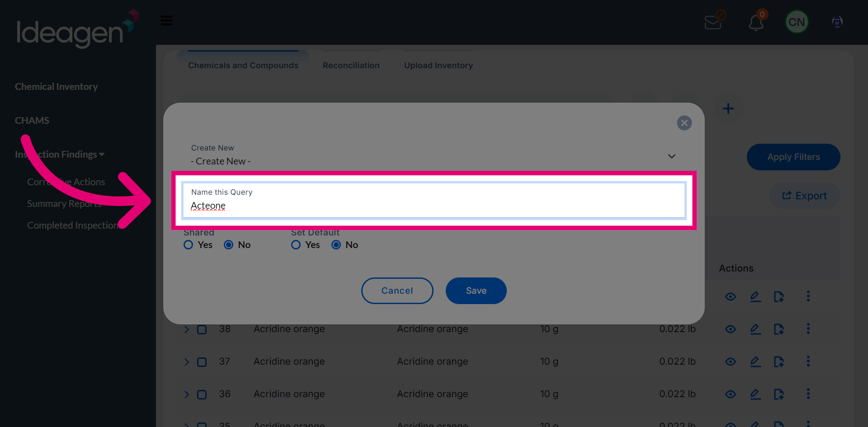Image resolution: width=868 pixels, height=427 pixels.
Task: Edit record 36 with pencil icon
Action: pos(755,394)
